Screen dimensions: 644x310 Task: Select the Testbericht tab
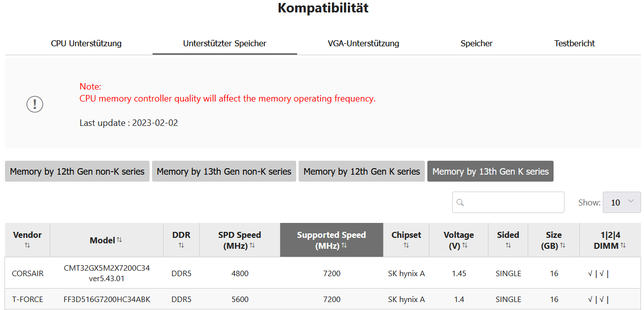click(574, 43)
